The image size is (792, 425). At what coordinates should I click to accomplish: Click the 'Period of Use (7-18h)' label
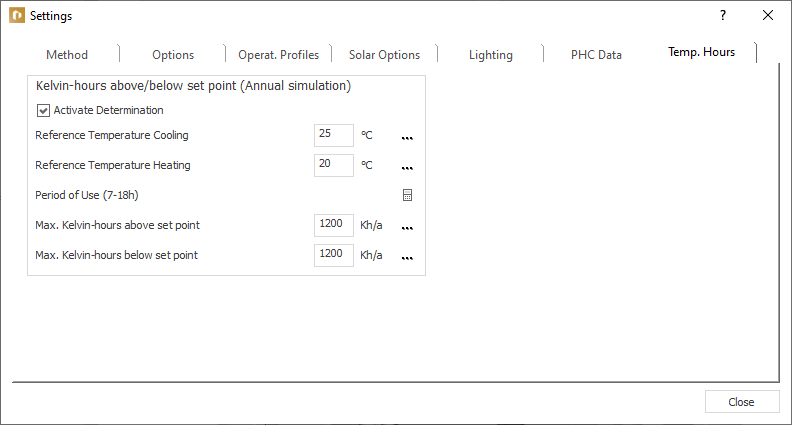pyautogui.click(x=87, y=195)
